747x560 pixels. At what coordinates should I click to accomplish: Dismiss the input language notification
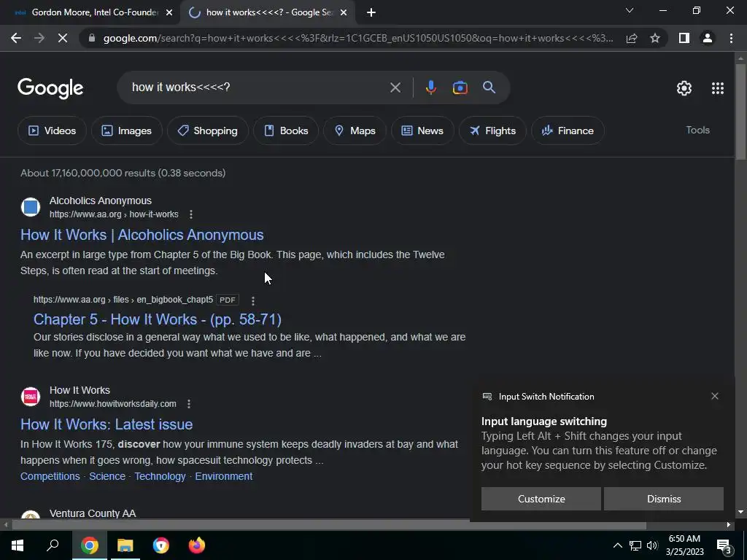664,499
